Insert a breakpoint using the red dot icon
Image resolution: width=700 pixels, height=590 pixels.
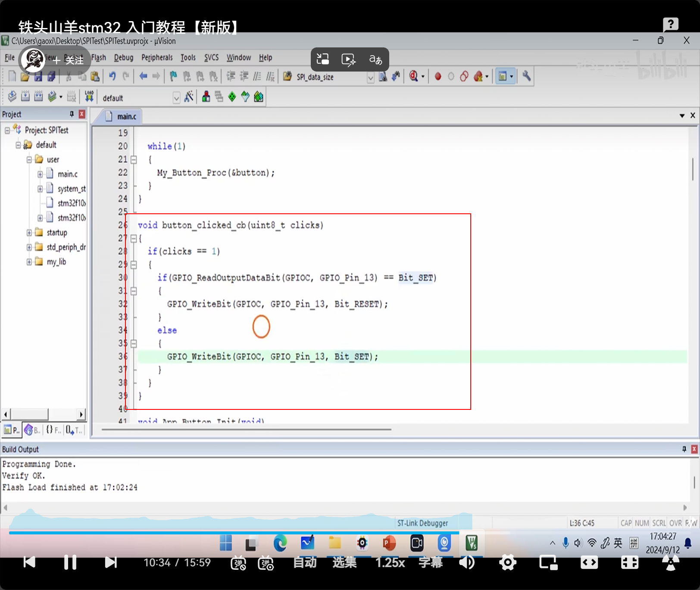(438, 77)
